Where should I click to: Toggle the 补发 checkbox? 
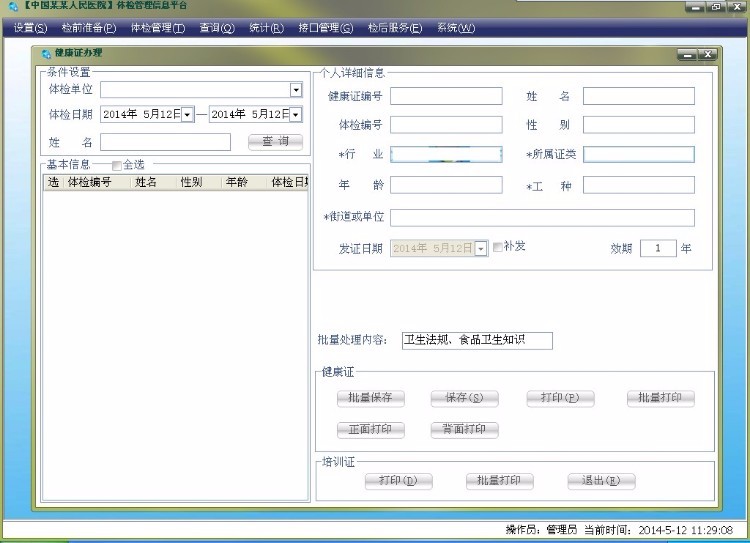(497, 247)
